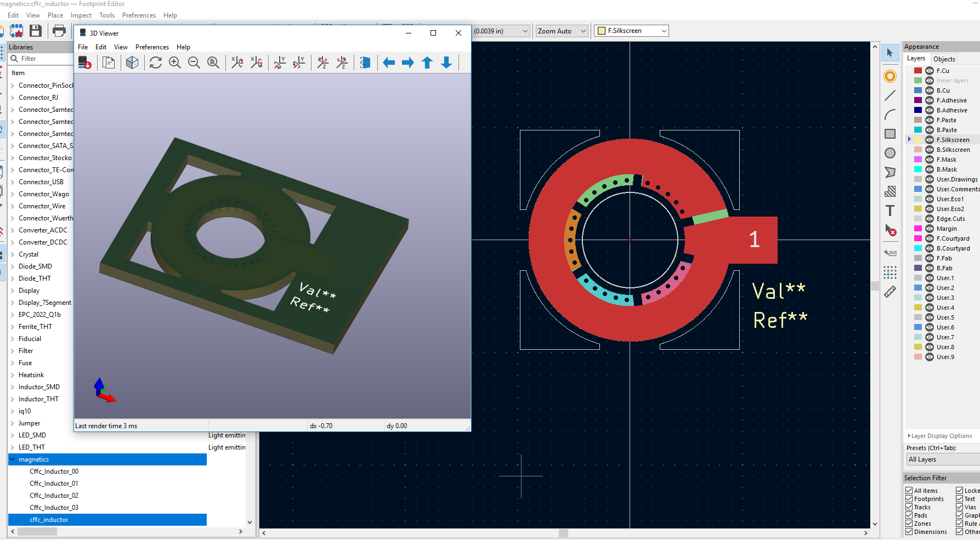Click zoom in icon in 3D Viewer toolbar
Viewport: 980px width, 540px height.
pos(175,63)
